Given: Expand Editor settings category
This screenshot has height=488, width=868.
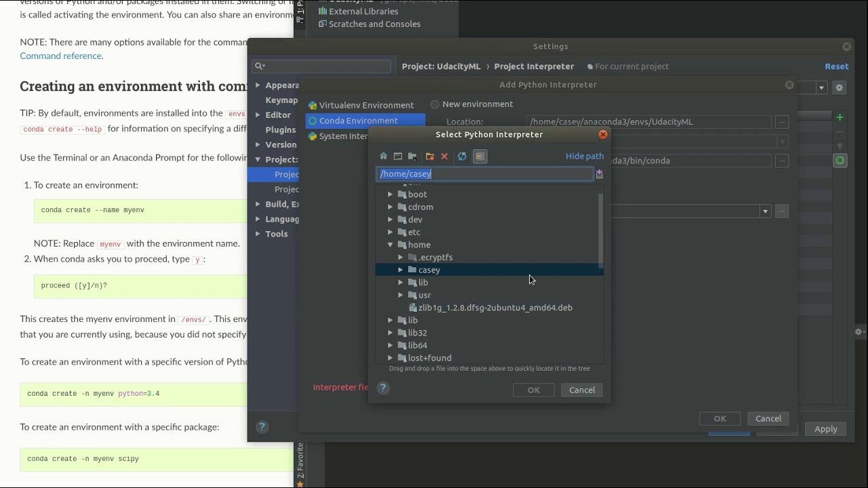Looking at the screenshot, I should [258, 115].
